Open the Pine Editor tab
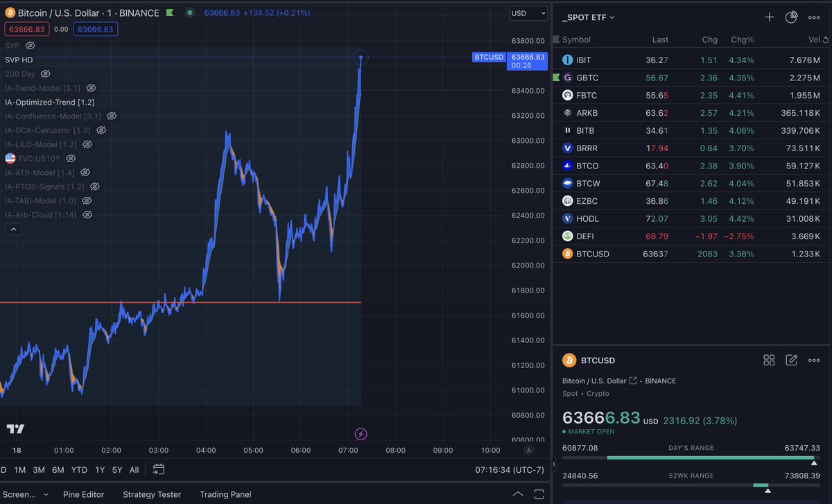This screenshot has width=832, height=504. pos(83,494)
